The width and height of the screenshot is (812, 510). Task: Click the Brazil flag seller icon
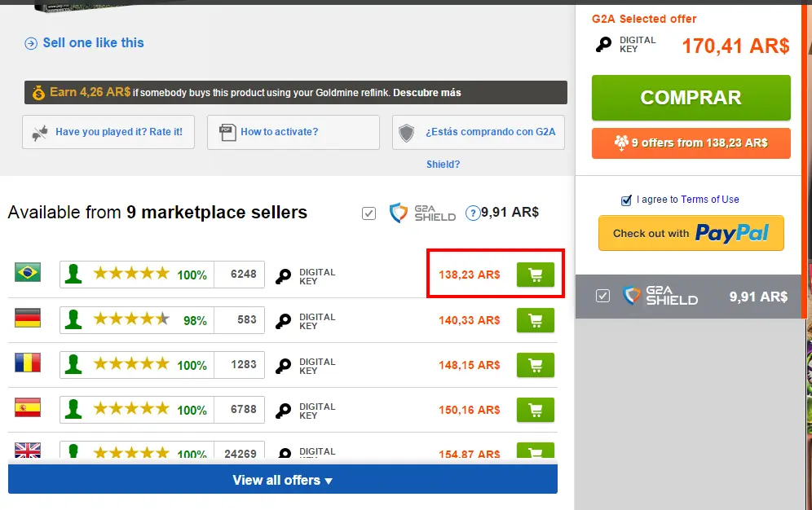pos(28,272)
